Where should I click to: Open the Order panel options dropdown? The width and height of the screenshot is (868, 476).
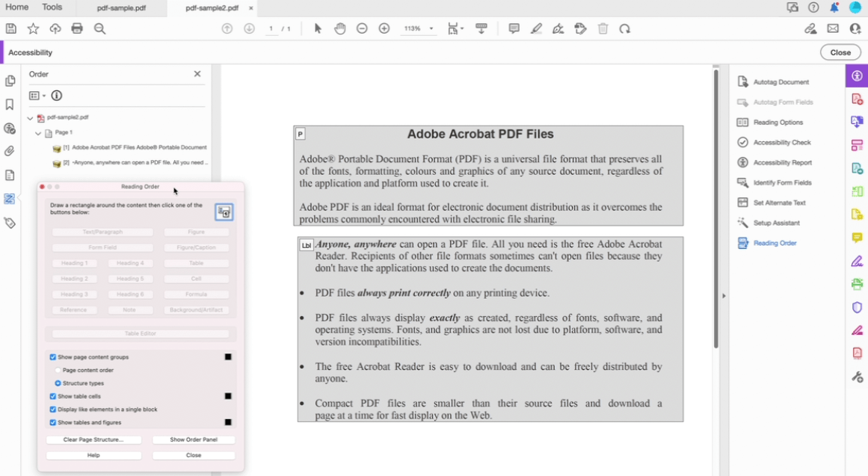[37, 96]
